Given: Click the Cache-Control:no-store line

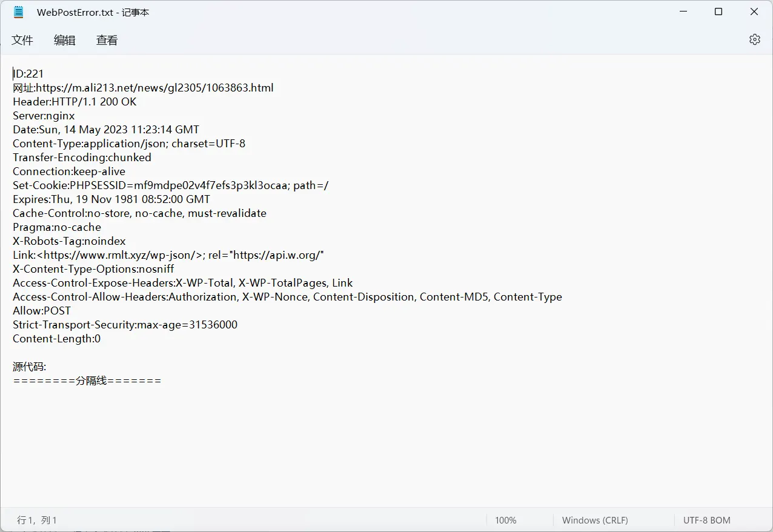Looking at the screenshot, I should coord(139,213).
